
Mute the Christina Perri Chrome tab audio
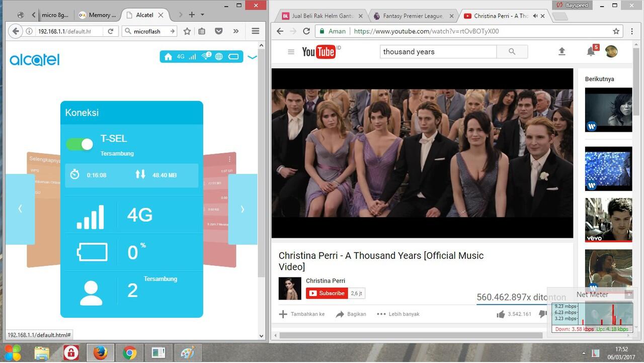[535, 16]
